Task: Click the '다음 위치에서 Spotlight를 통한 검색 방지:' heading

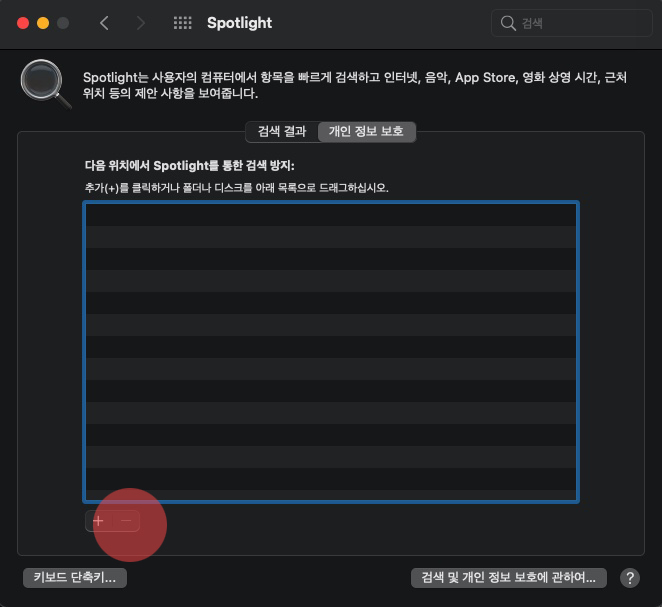Action: pos(190,165)
